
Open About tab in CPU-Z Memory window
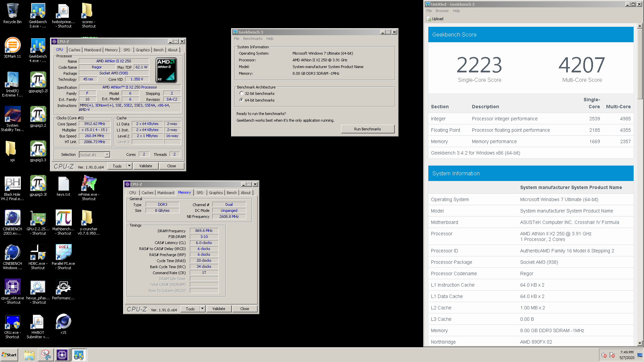click(x=246, y=193)
